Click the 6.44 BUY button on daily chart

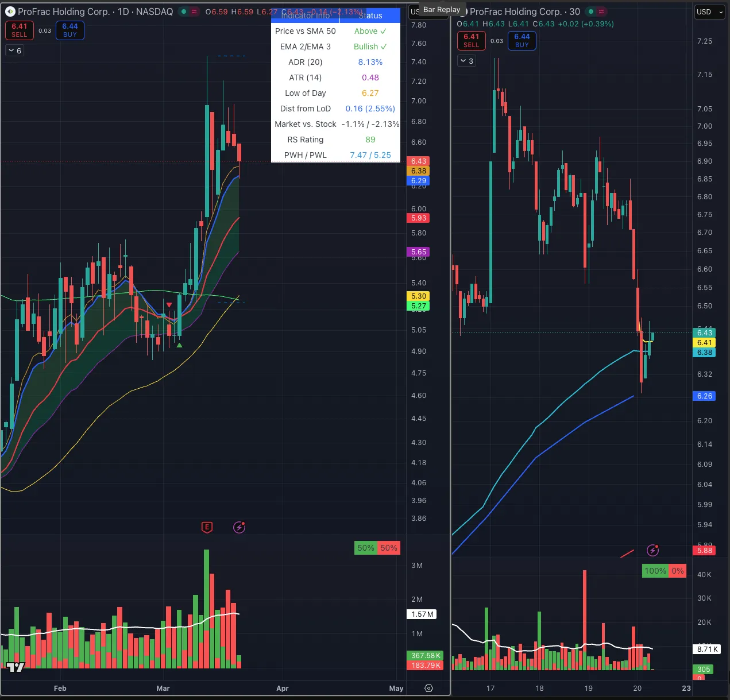(x=70, y=30)
